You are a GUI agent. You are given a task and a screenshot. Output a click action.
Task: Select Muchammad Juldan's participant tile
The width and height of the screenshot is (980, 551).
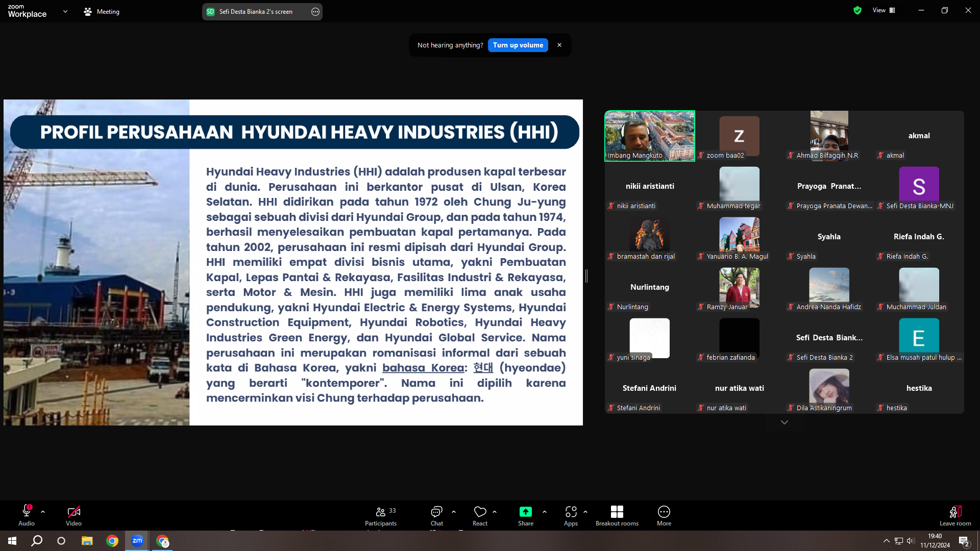[x=919, y=287]
